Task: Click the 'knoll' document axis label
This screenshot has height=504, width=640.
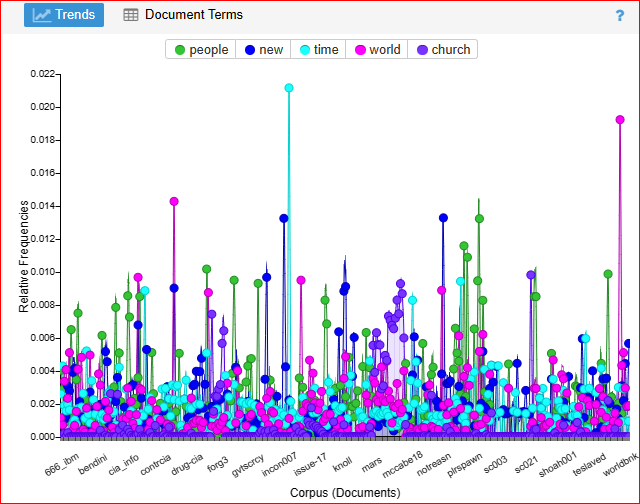Action: [342, 464]
